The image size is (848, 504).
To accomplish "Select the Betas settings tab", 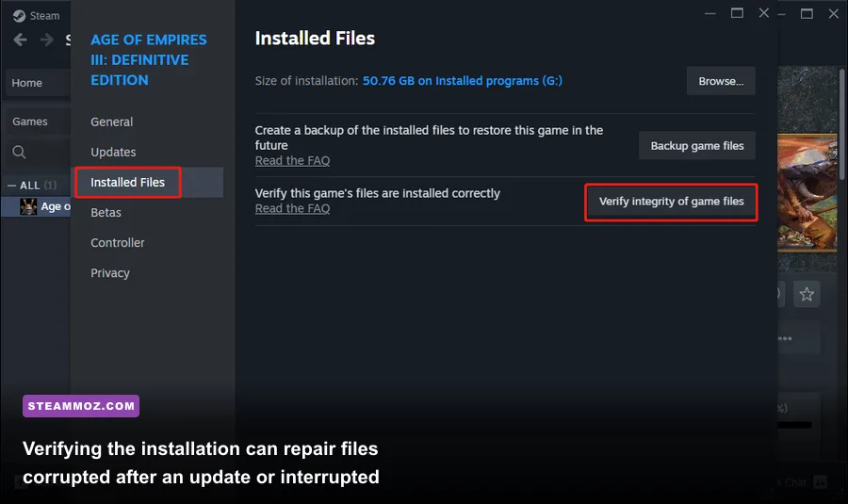I will pos(106,213).
